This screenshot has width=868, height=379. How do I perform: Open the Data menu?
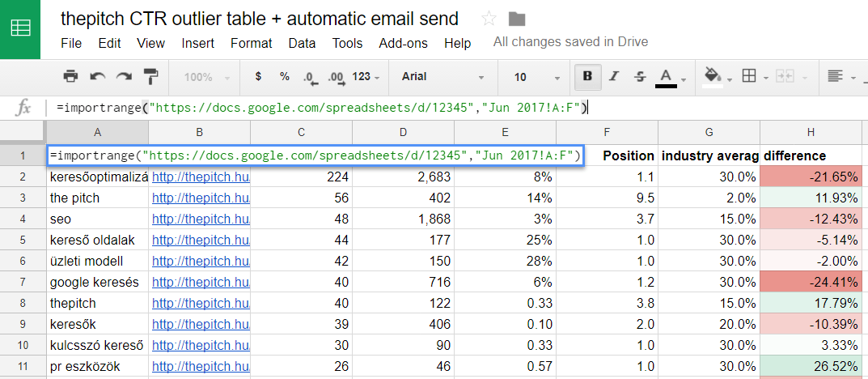(303, 43)
